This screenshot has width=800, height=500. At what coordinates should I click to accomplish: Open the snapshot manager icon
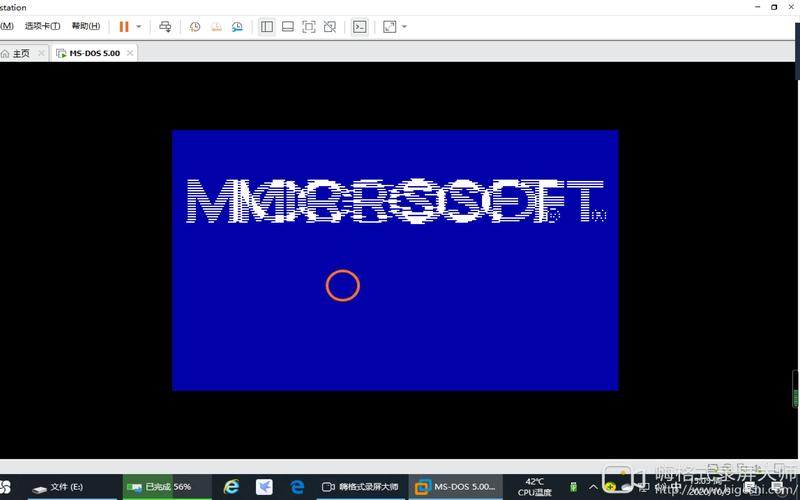(x=237, y=26)
